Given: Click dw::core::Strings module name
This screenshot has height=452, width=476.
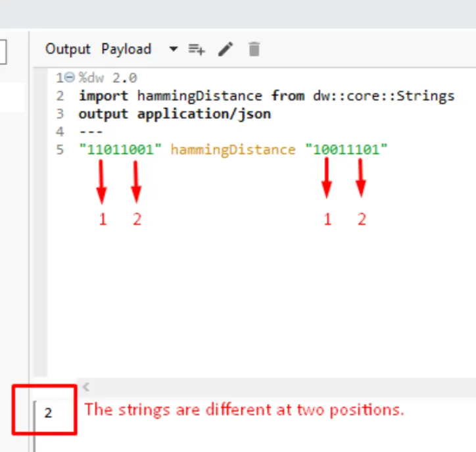Looking at the screenshot, I should [x=384, y=96].
